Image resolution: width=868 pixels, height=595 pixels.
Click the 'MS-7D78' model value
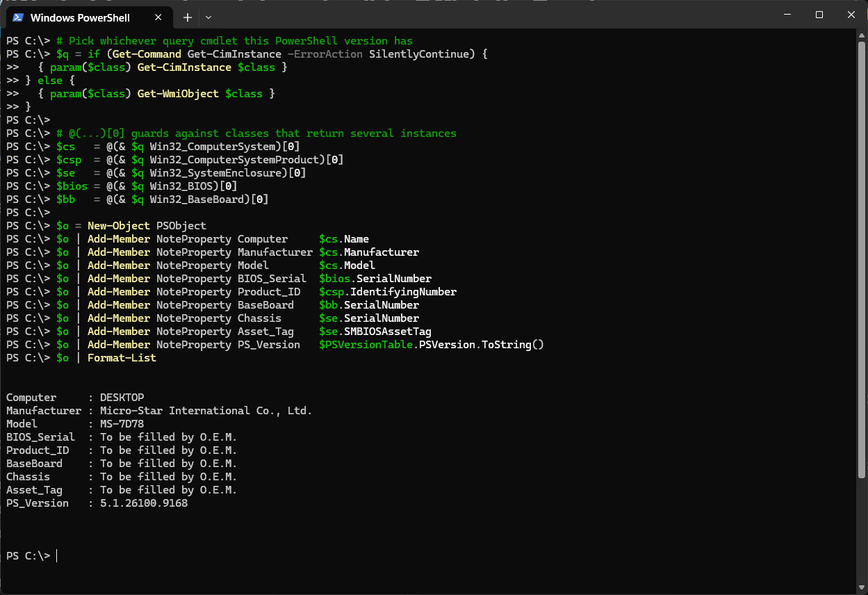click(x=122, y=424)
